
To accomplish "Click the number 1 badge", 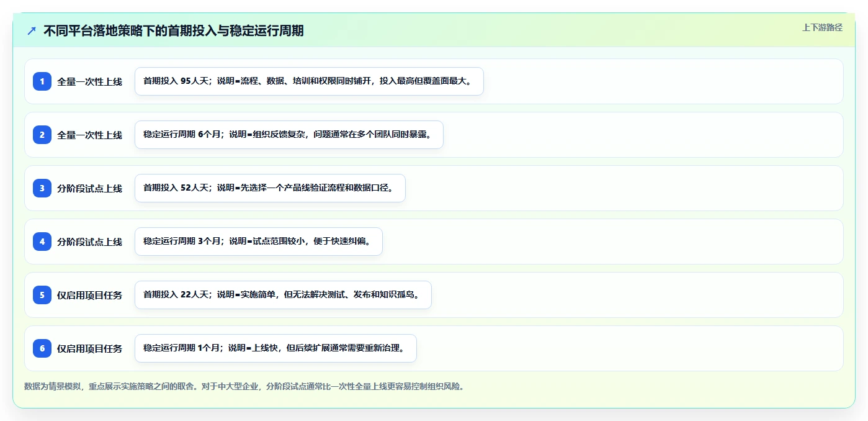I will (42, 81).
